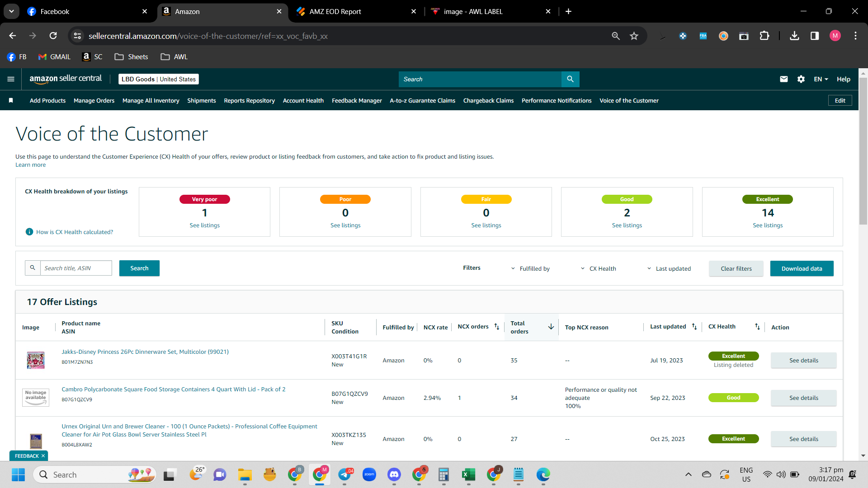Open the Jakks-Disney Princess Dinnerware product link
The image size is (868, 488).
coord(145,352)
